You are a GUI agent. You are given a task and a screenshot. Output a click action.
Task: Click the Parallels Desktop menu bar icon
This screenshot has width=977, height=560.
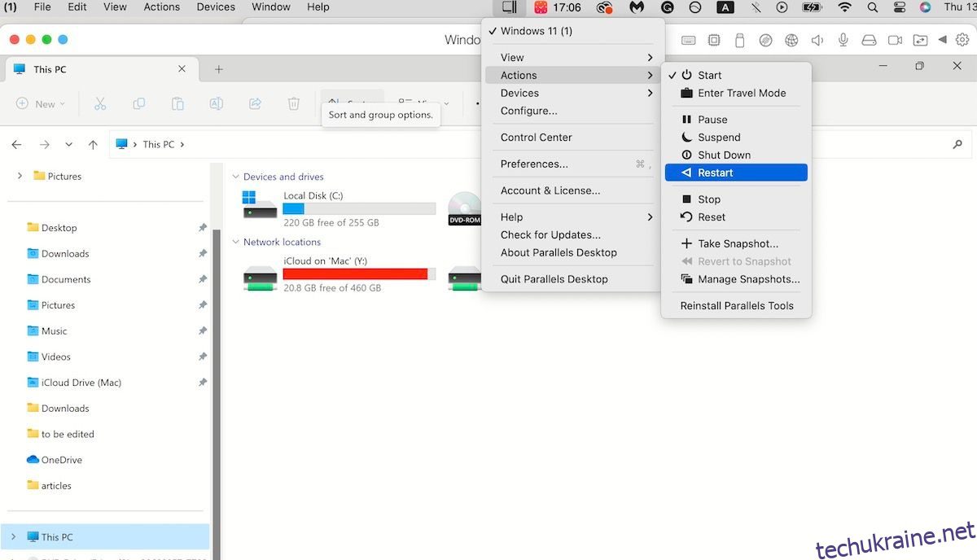coord(510,7)
